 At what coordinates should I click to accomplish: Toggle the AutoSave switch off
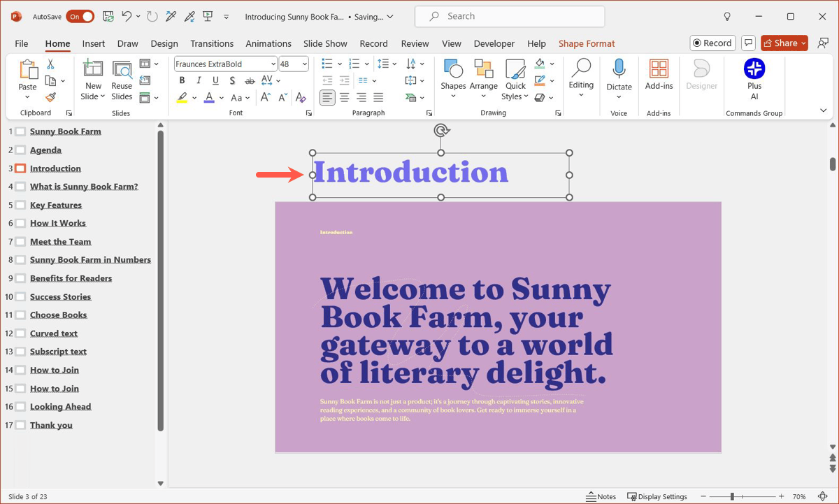[80, 16]
